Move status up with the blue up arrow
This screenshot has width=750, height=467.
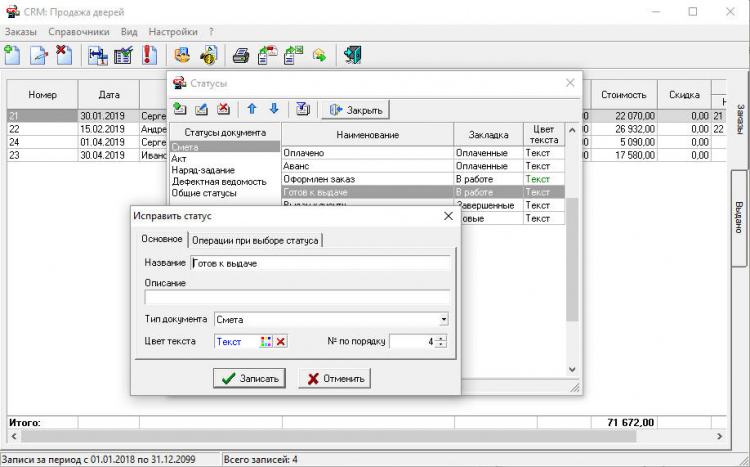pyautogui.click(x=253, y=109)
